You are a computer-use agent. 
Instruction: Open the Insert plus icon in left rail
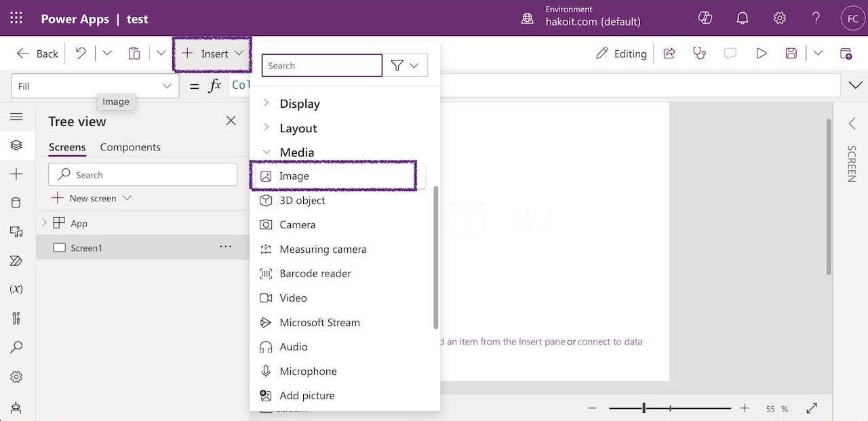pos(16,174)
